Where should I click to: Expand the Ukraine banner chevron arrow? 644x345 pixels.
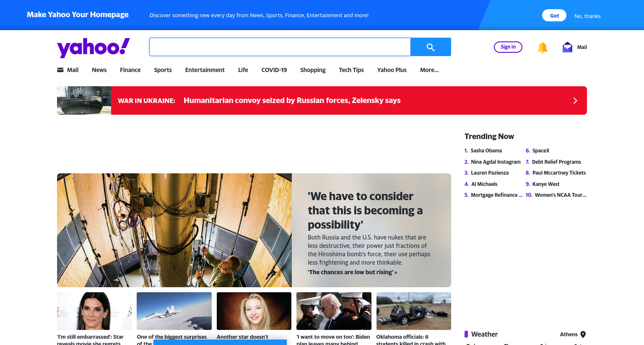[x=575, y=100]
